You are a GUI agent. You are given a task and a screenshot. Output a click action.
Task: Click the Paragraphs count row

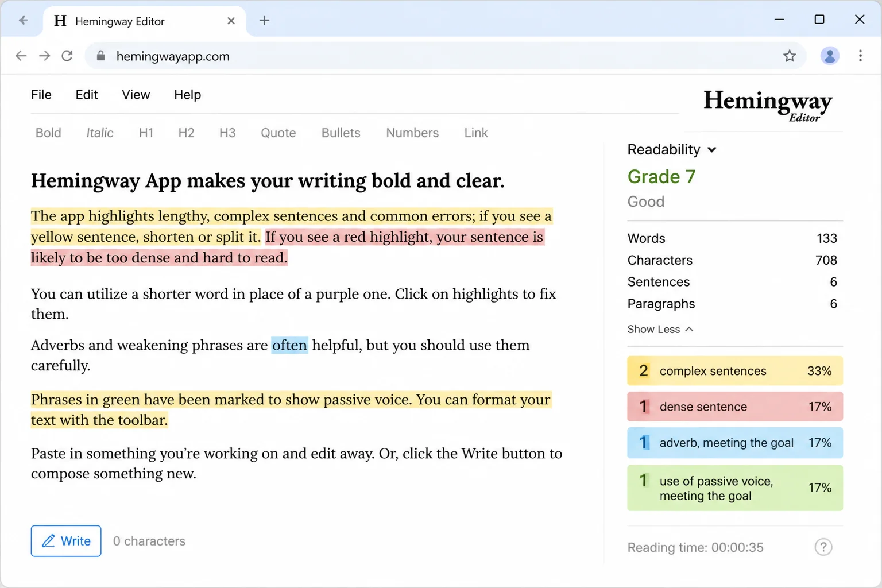coord(732,304)
